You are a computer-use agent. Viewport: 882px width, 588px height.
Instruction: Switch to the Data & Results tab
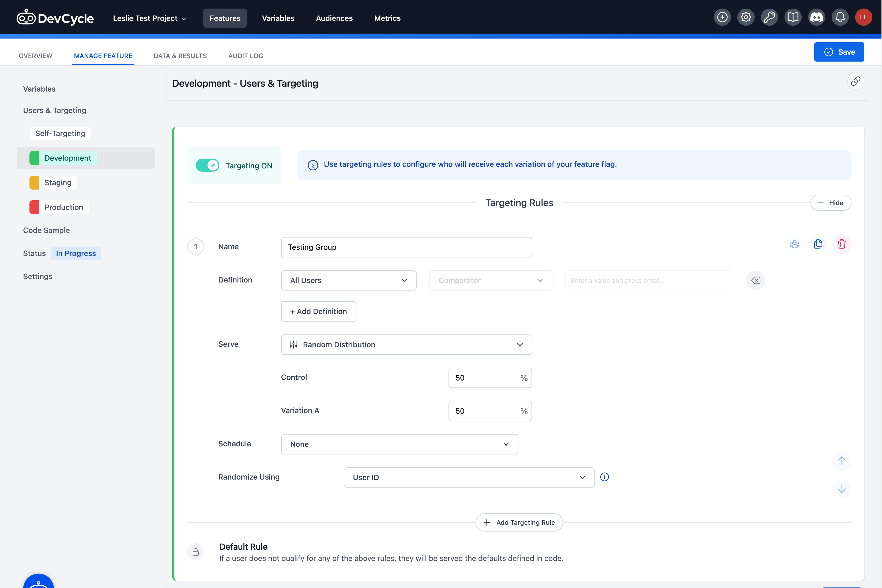pyautogui.click(x=180, y=56)
